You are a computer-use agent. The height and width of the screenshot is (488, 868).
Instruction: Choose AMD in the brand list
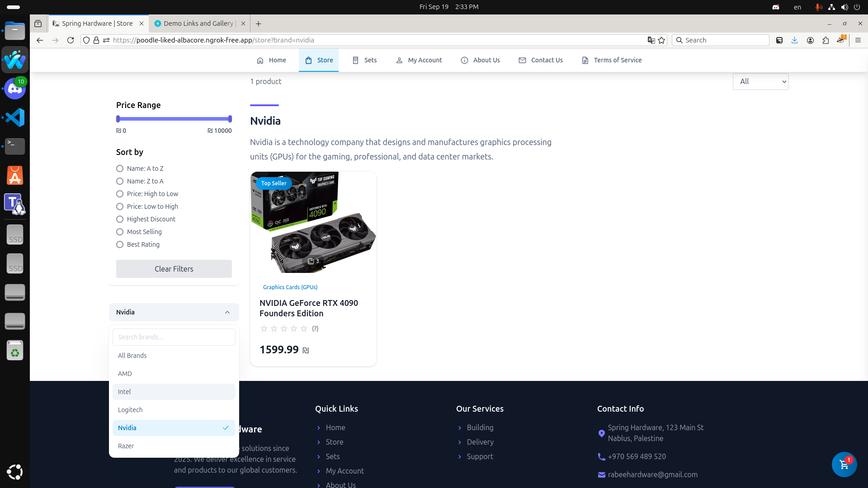pos(174,374)
